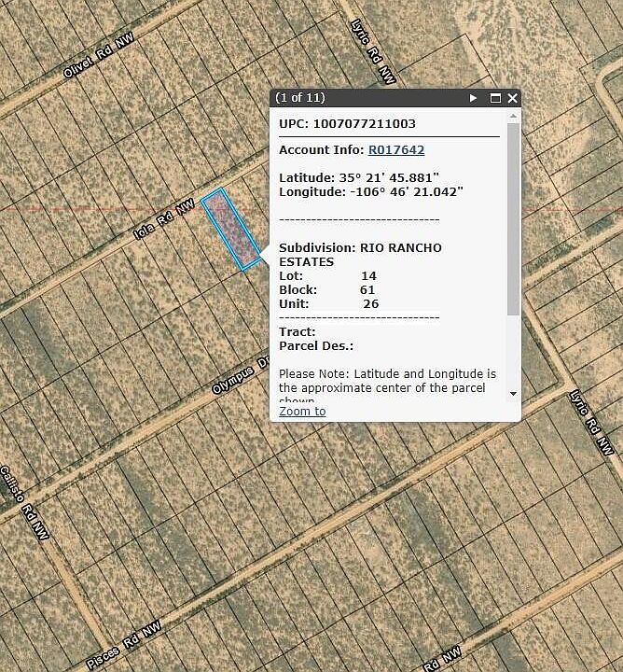The width and height of the screenshot is (623, 672).
Task: Click upper Lyric Rd NW map label
Action: (x=373, y=51)
